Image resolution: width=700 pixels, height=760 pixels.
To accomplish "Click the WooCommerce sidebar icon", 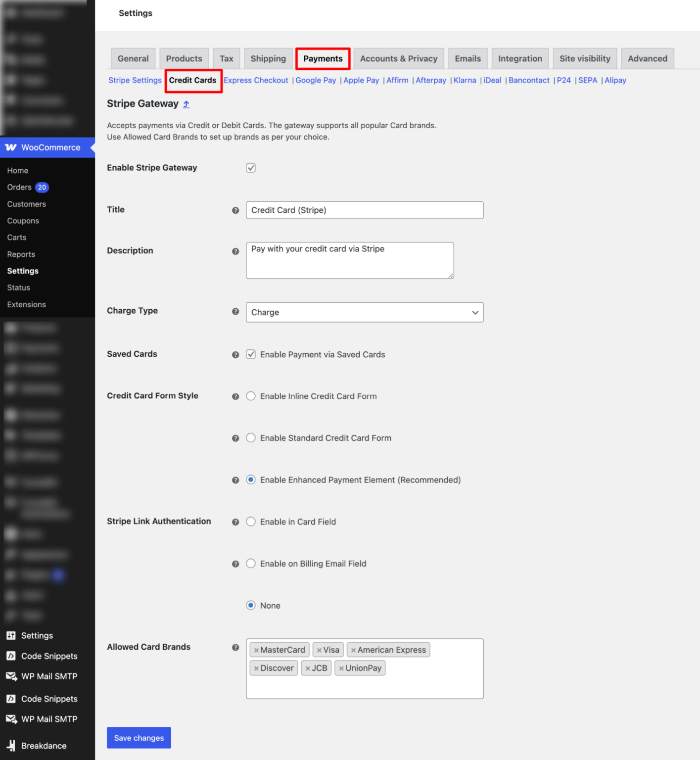I will 11,147.
